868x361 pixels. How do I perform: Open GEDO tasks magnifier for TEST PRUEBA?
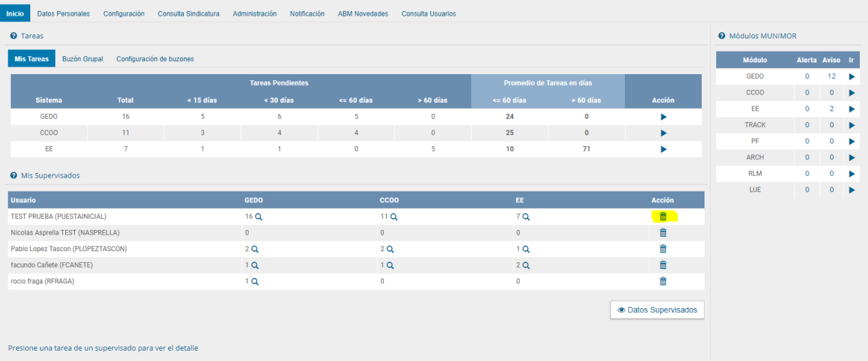258,217
